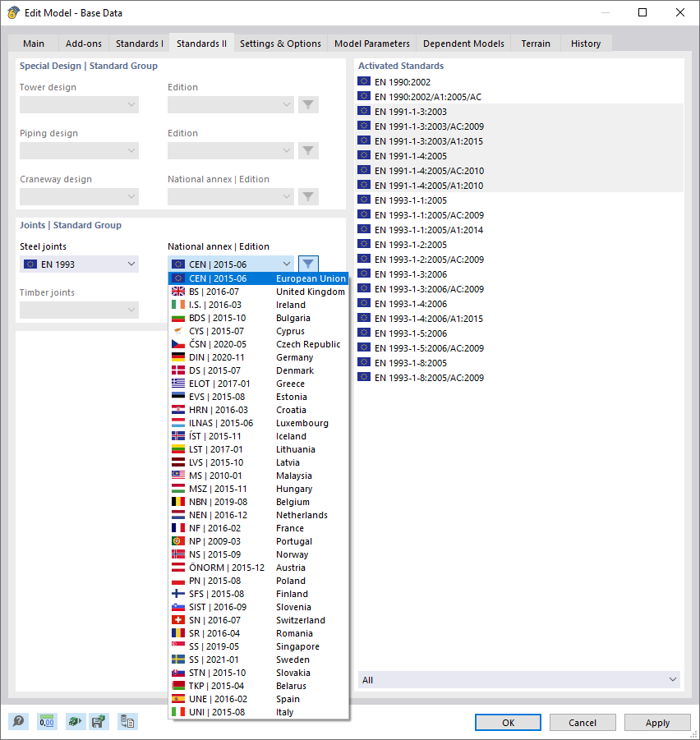Select NEN | 2016-12 Netherlands annex
The width and height of the screenshot is (700, 740).
click(x=258, y=515)
